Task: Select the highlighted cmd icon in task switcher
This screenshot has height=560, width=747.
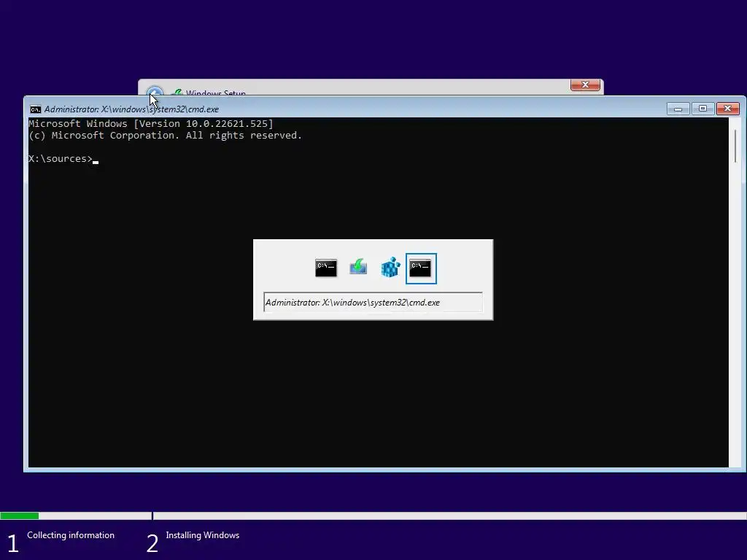Action: (x=421, y=268)
